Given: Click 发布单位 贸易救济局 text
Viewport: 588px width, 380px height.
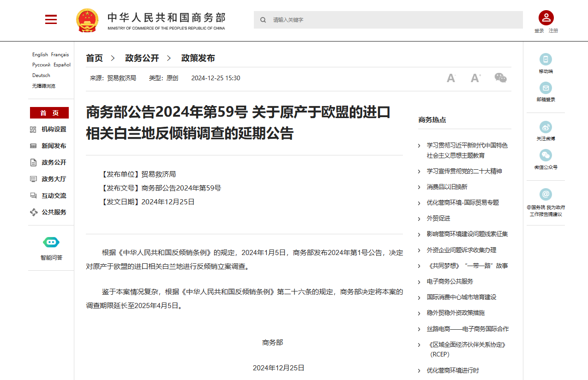Looking at the screenshot, I should coord(138,174).
